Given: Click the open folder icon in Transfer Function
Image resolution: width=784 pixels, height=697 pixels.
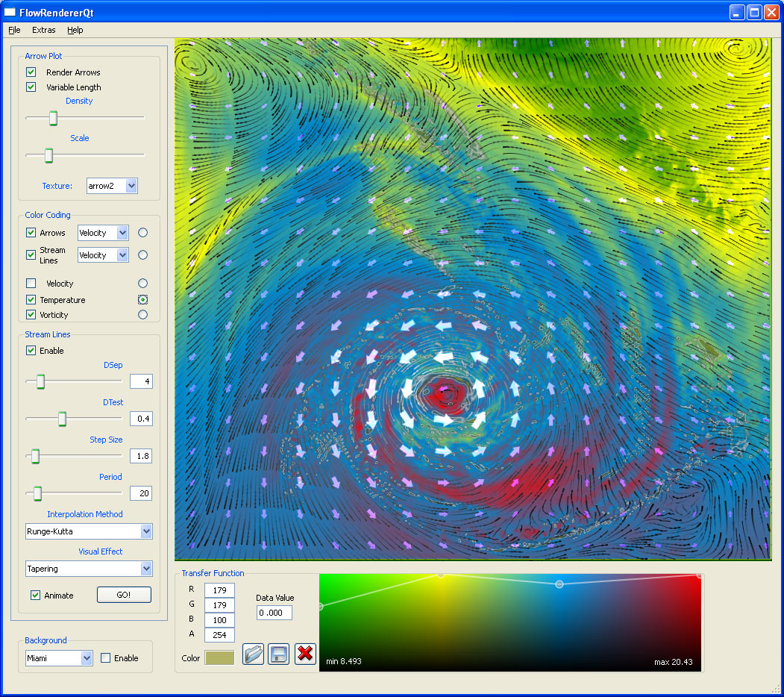Looking at the screenshot, I should [254, 654].
